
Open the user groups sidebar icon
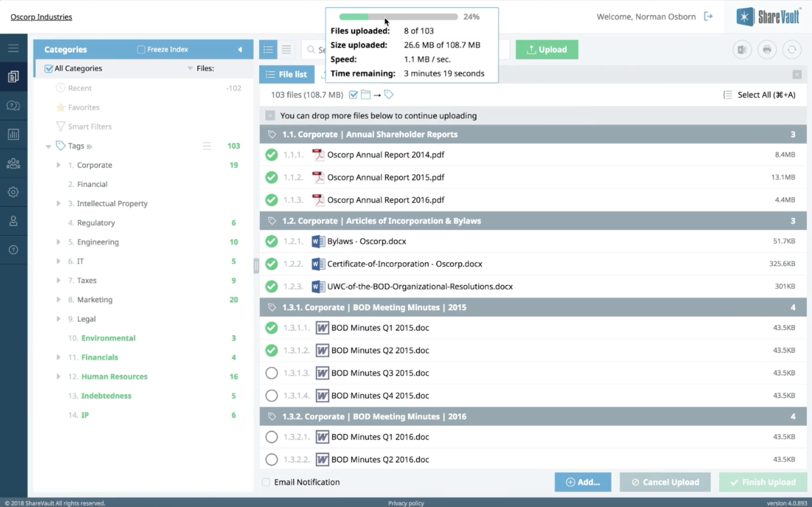tap(13, 163)
